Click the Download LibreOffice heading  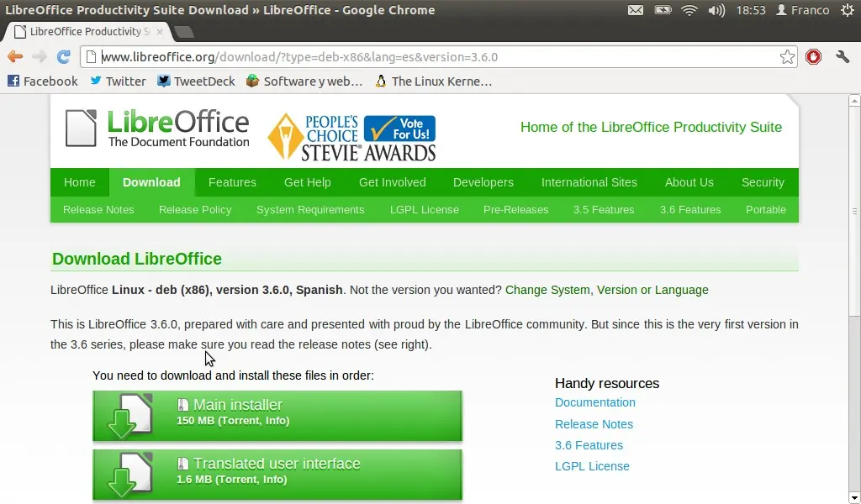[x=137, y=259]
